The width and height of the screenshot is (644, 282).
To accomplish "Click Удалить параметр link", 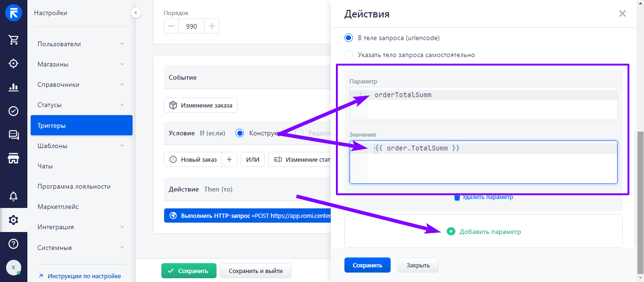I will click(488, 197).
